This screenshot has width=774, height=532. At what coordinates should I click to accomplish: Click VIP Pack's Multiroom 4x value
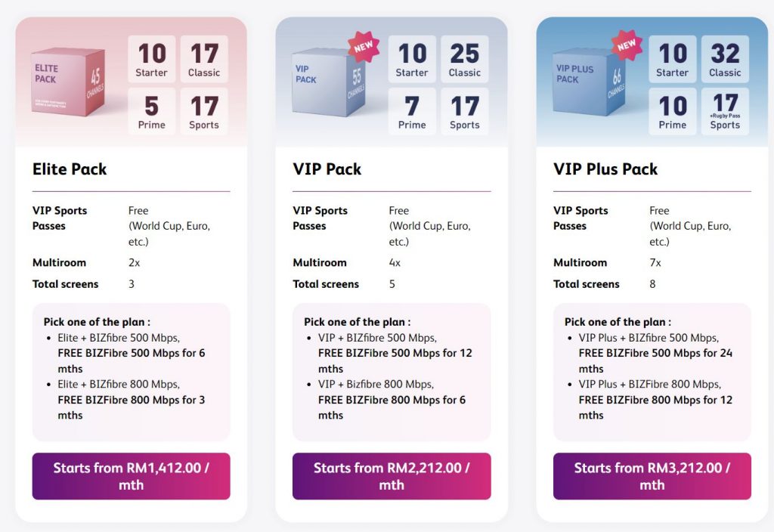[395, 263]
